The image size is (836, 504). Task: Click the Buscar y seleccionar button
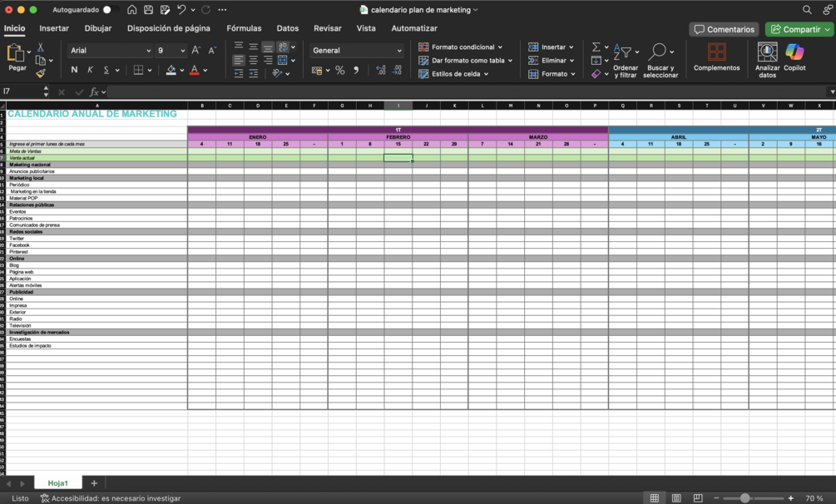tap(660, 61)
